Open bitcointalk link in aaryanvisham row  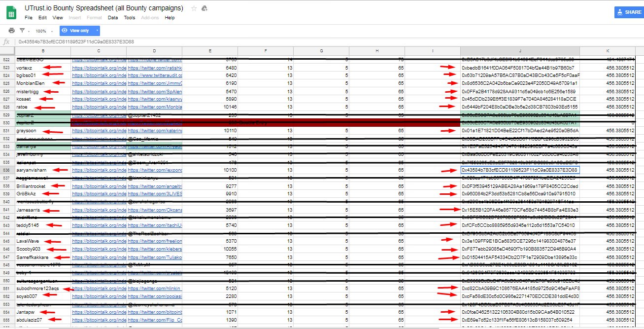pos(99,170)
